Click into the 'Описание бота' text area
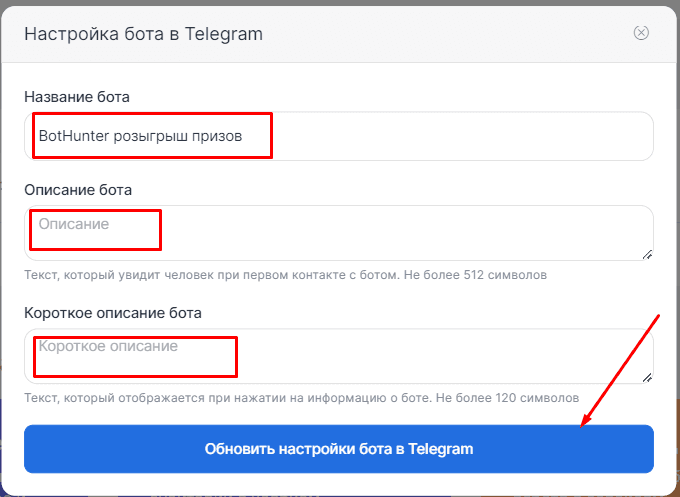Viewport: 680px width, 497px height. (x=400, y=233)
